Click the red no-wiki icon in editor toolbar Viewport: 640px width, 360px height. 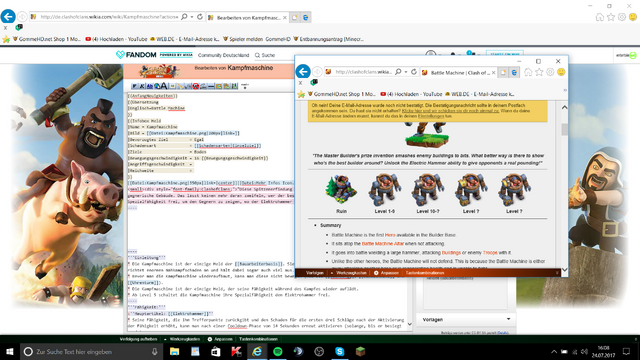click(196, 86)
